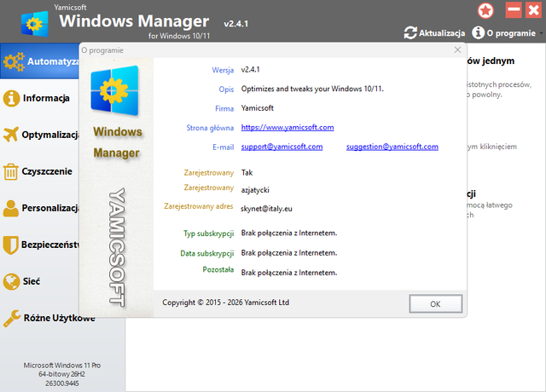Click the Typ subskrypcji value text
Image resolution: width=546 pixels, height=392 pixels.
click(289, 233)
